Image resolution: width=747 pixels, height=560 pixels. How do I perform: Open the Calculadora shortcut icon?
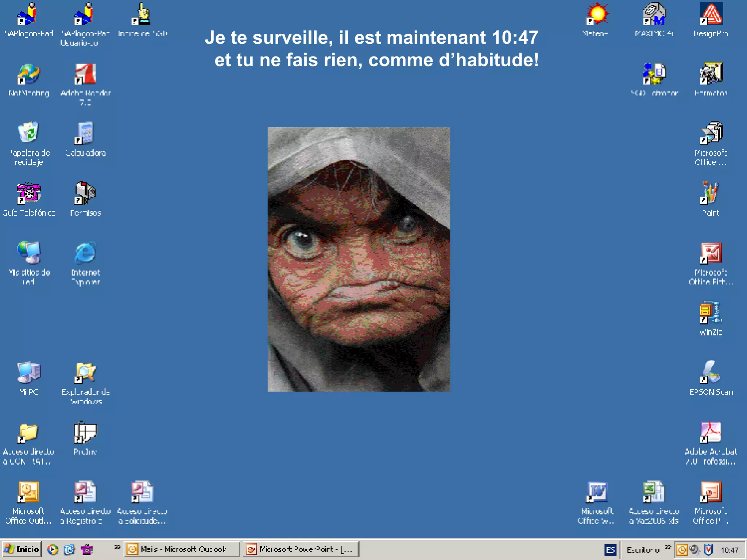pos(85,134)
